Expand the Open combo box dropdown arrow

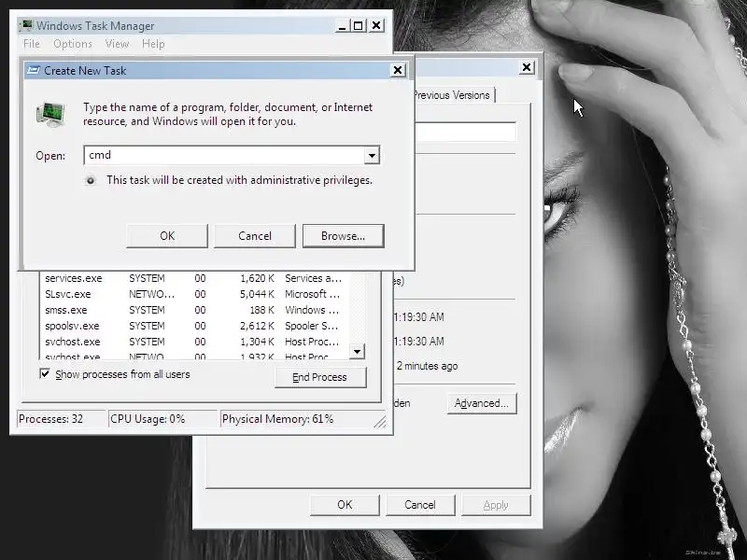pos(372,155)
